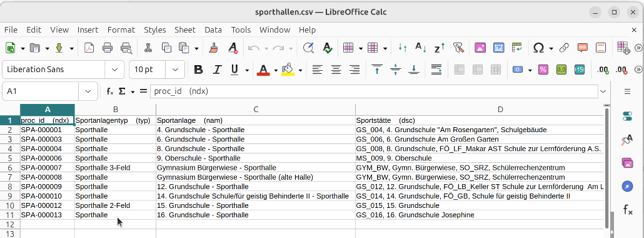Center cell content vertically
The image size is (644, 238).
pos(395,70)
